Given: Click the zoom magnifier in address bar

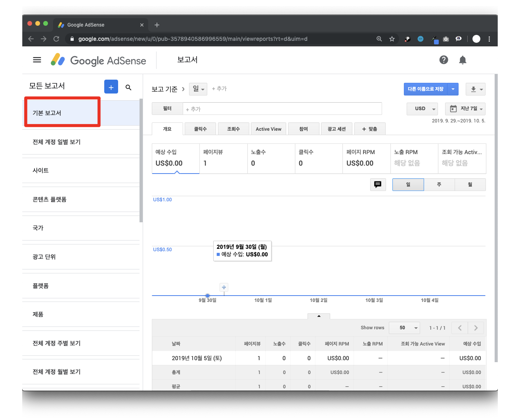Looking at the screenshot, I should pyautogui.click(x=379, y=39).
